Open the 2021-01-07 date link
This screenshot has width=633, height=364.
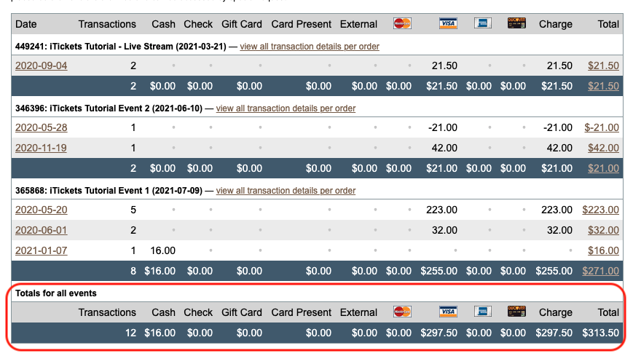pos(42,250)
